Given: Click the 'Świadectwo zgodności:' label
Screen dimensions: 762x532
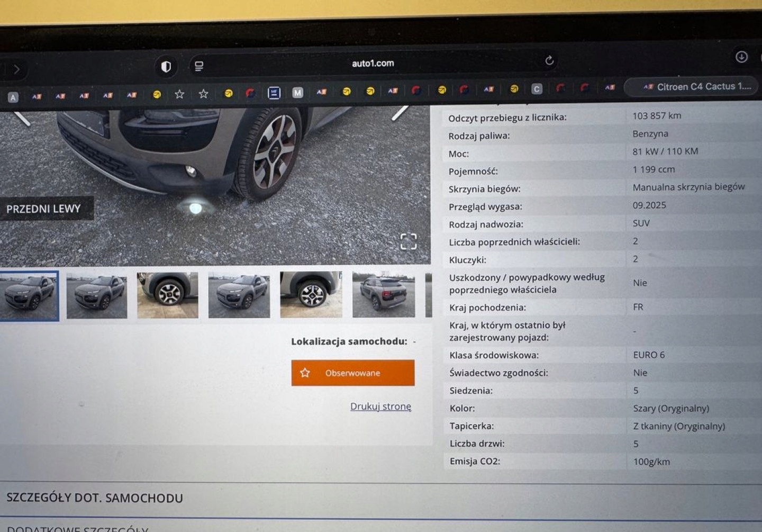Looking at the screenshot, I should pyautogui.click(x=498, y=373).
